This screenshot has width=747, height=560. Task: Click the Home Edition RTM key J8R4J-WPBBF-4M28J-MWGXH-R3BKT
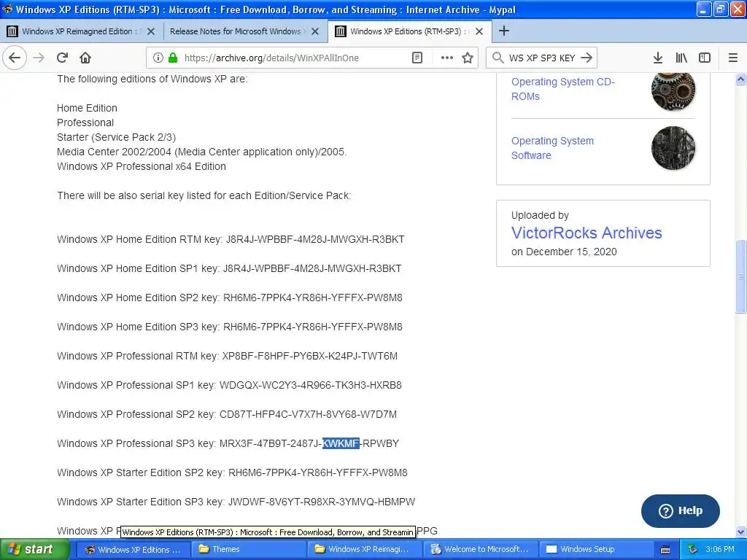coord(315,239)
